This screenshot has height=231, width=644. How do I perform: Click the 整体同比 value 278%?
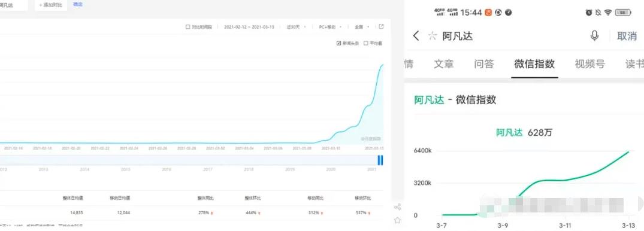(x=204, y=212)
